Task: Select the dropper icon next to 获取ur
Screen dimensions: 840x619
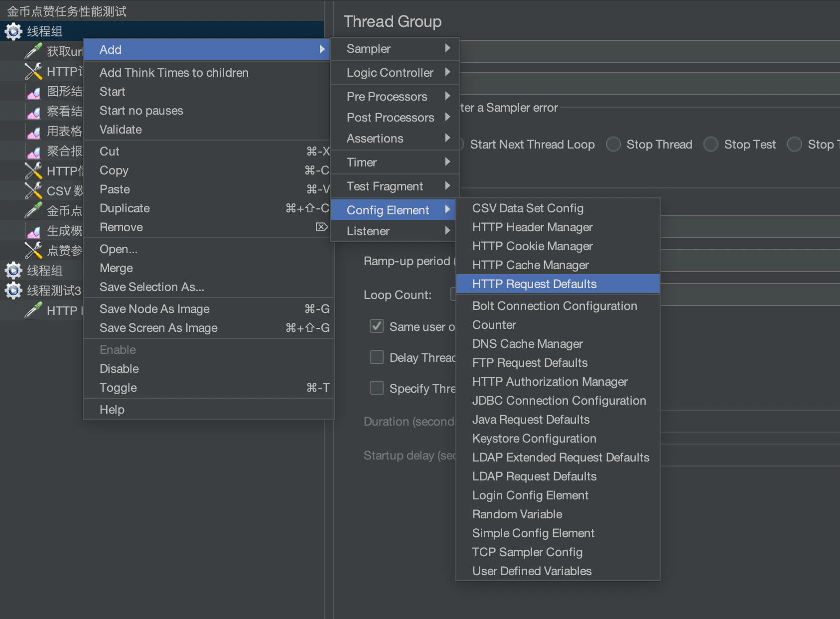Action: tap(33, 51)
